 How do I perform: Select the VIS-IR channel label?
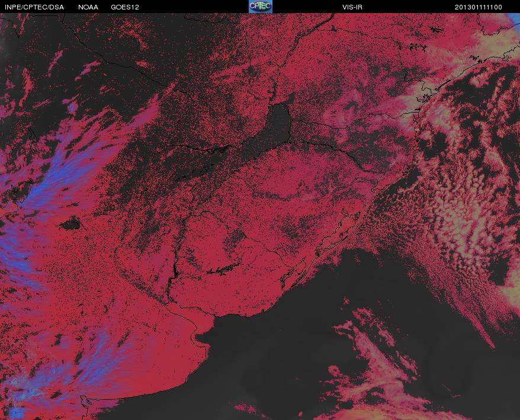(x=352, y=7)
